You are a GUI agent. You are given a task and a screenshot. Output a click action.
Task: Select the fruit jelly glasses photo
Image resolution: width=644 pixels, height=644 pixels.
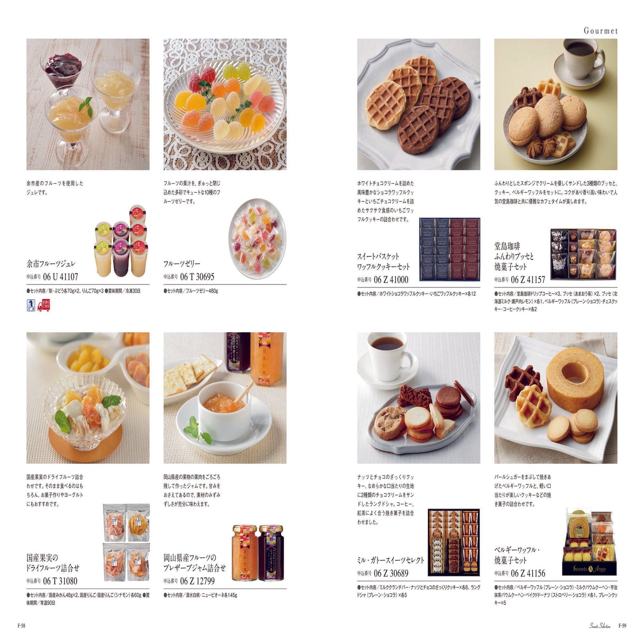(88, 104)
